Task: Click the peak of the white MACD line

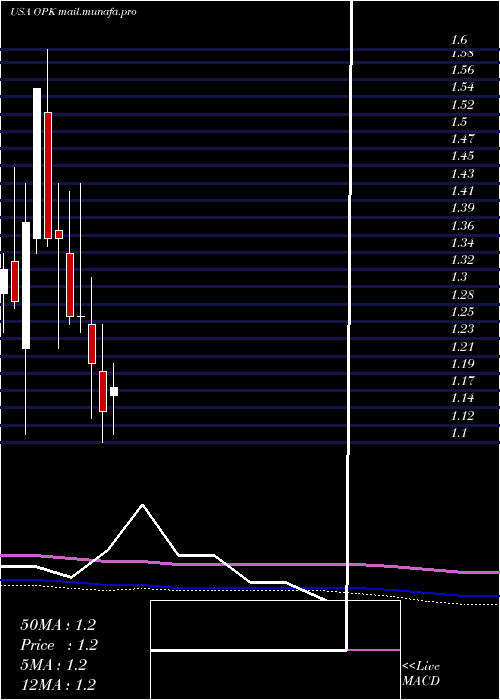Action: pyautogui.click(x=142, y=505)
